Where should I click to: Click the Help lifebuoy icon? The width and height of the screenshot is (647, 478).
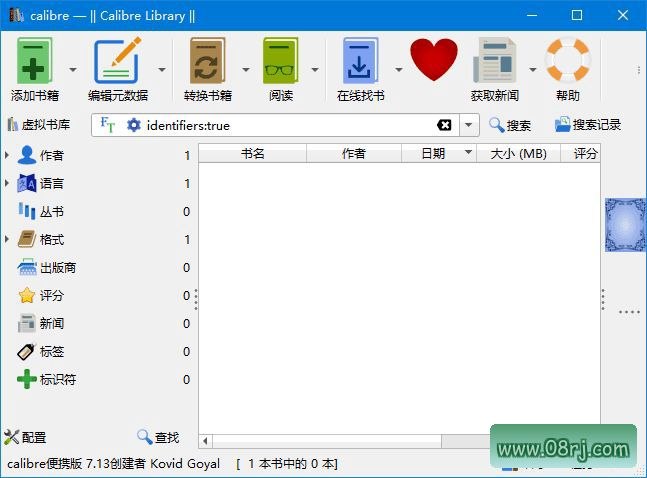pyautogui.click(x=568, y=59)
